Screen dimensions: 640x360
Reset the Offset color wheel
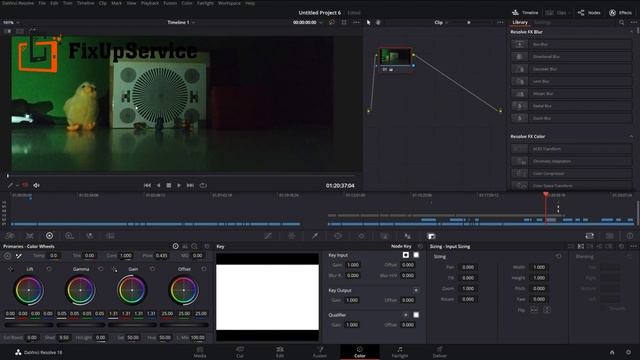pyautogui.click(x=204, y=269)
